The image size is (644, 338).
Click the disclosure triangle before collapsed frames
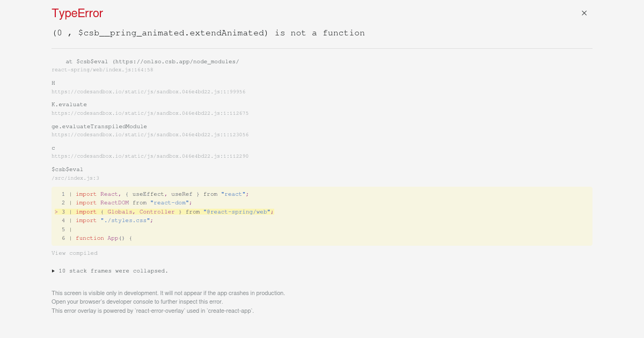tap(54, 270)
